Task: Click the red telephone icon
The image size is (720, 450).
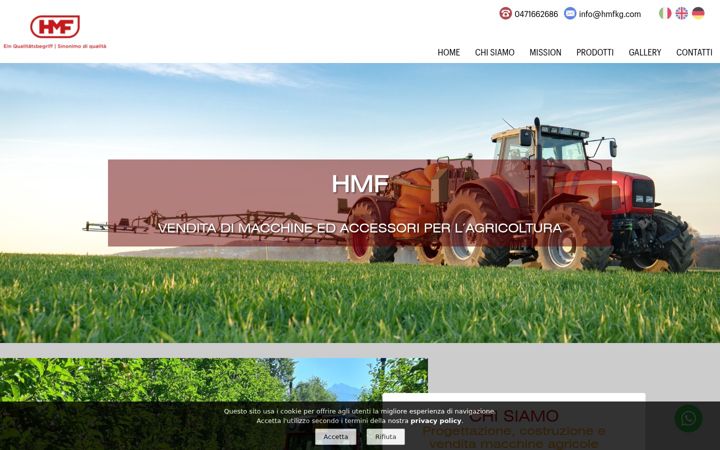Action: pos(506,13)
